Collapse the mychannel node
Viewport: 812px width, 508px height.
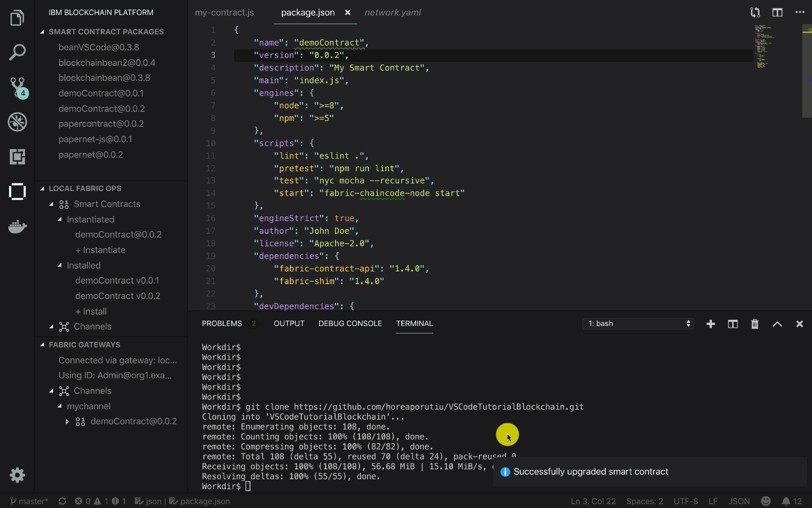[60, 406]
